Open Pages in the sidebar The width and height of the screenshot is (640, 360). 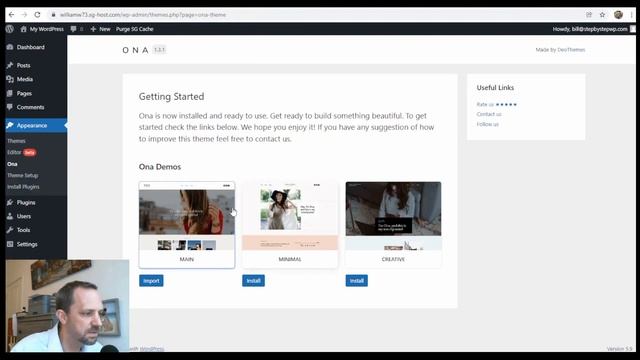point(24,93)
